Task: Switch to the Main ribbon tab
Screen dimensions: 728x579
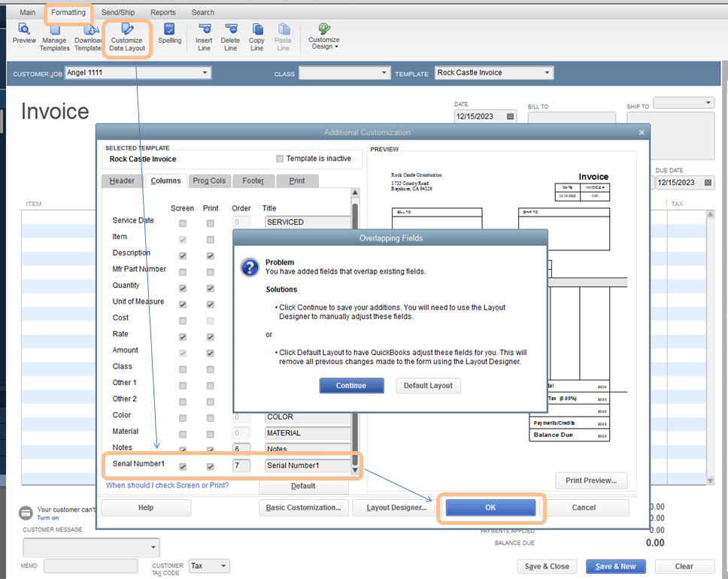Action: 27,12
